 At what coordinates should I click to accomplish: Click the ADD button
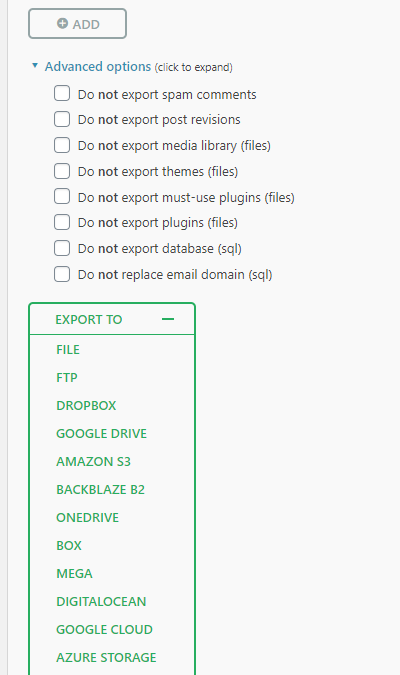pos(78,24)
